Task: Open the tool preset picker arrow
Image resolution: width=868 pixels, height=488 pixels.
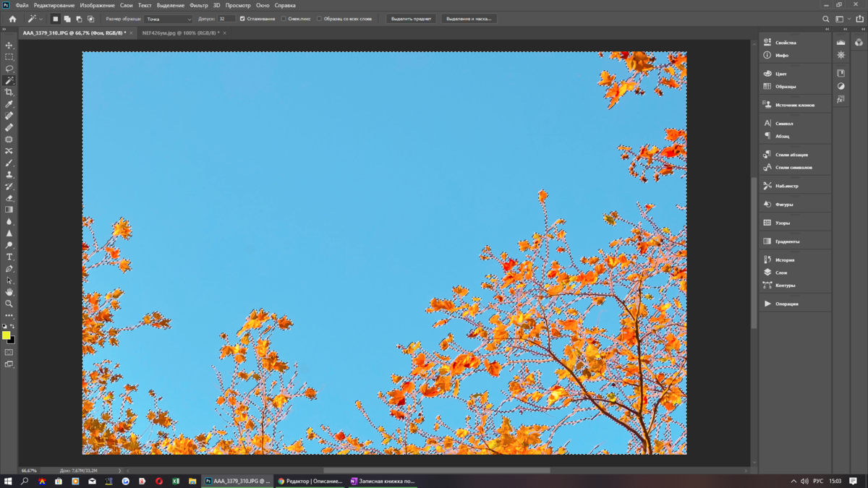Action: pos(41,19)
